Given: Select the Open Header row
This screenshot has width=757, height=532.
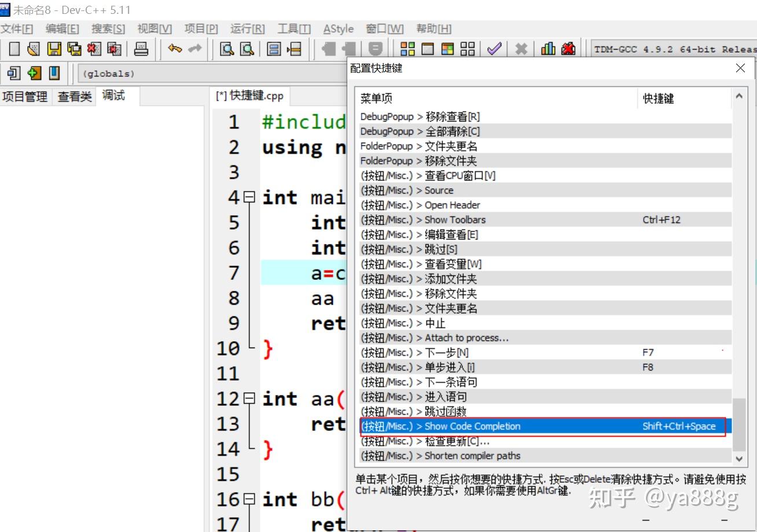Looking at the screenshot, I should click(545, 205).
